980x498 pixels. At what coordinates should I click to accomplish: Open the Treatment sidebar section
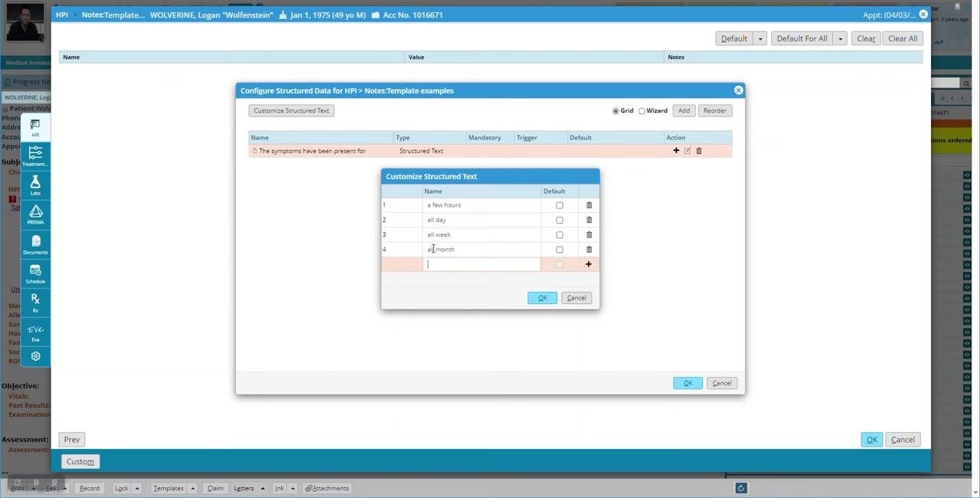point(35,156)
